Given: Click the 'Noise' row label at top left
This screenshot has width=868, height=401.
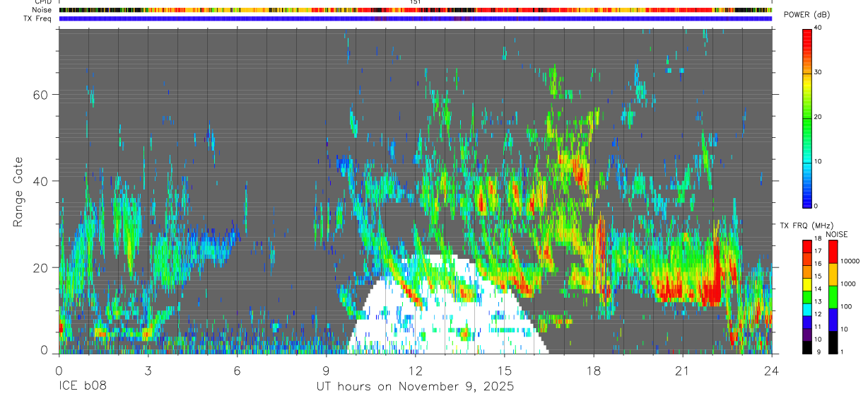Looking at the screenshot, I should click(x=43, y=11).
